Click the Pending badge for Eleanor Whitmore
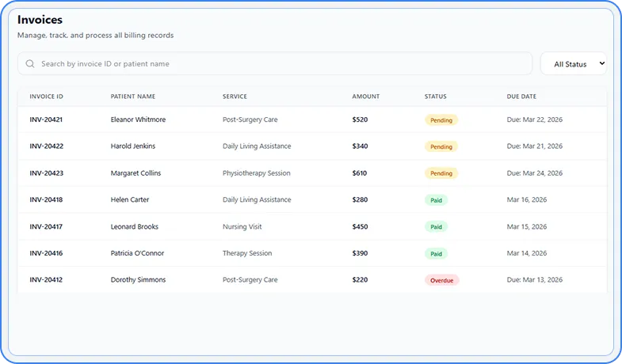Screen dimensions: 622x364 click(441, 120)
